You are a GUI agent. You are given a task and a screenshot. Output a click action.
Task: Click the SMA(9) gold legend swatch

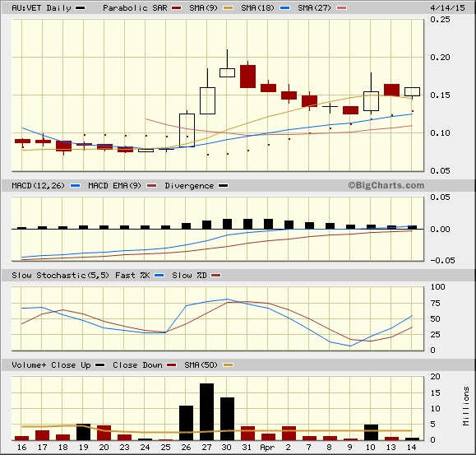[x=229, y=8]
